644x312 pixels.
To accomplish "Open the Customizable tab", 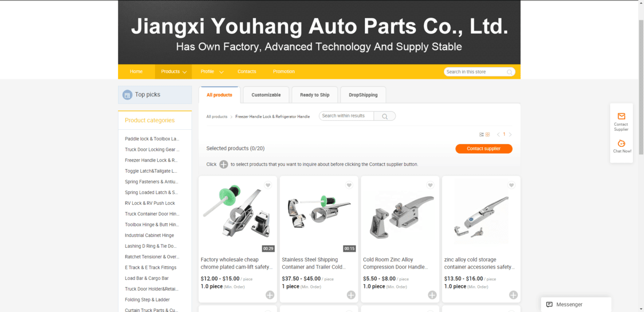I will point(266,95).
